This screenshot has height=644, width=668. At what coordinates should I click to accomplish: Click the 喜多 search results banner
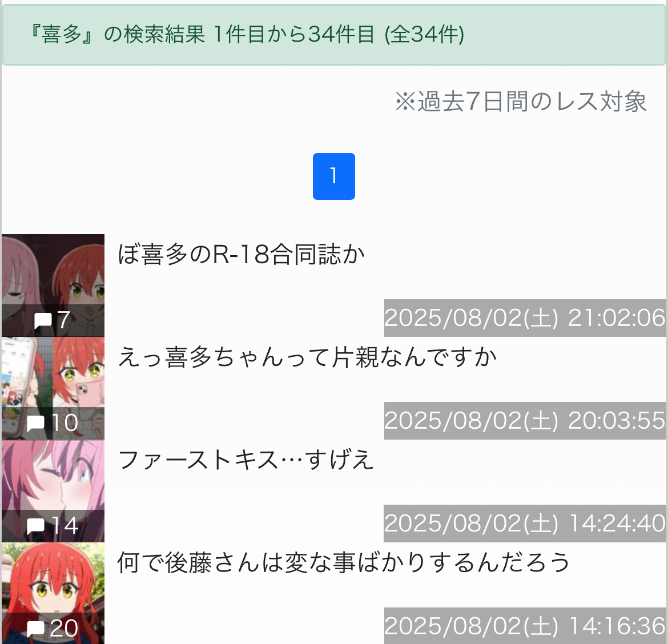333,34
